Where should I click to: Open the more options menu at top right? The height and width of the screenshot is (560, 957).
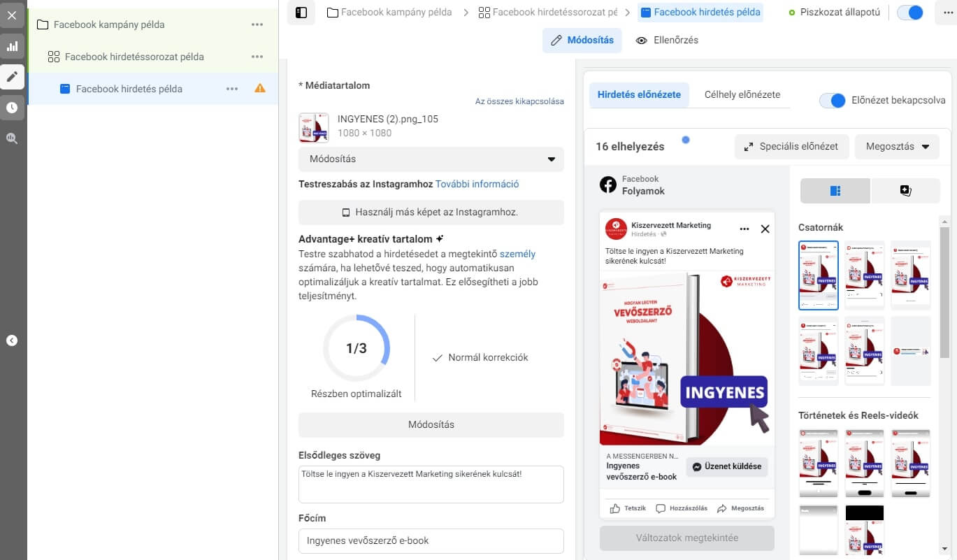(947, 13)
